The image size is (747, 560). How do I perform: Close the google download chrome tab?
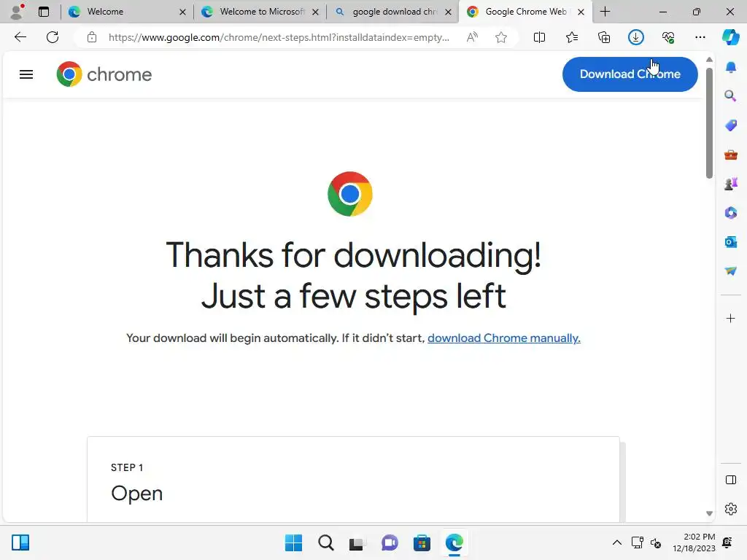[449, 12]
